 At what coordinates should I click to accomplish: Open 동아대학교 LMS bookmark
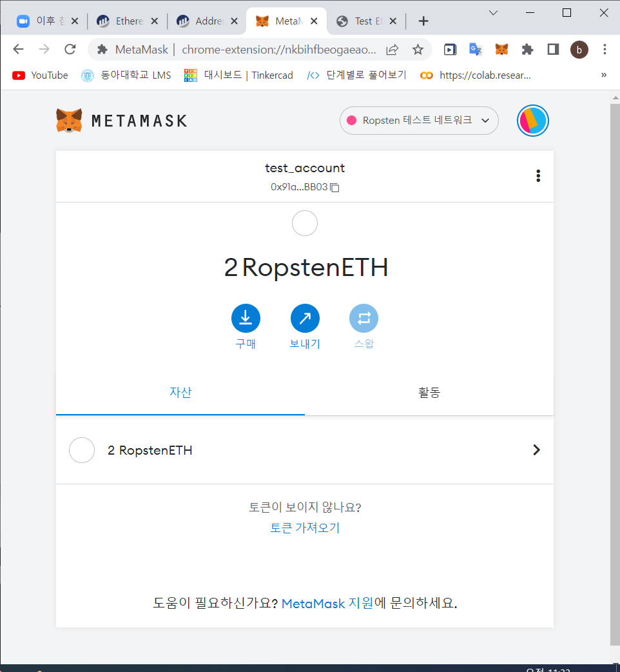pos(126,75)
